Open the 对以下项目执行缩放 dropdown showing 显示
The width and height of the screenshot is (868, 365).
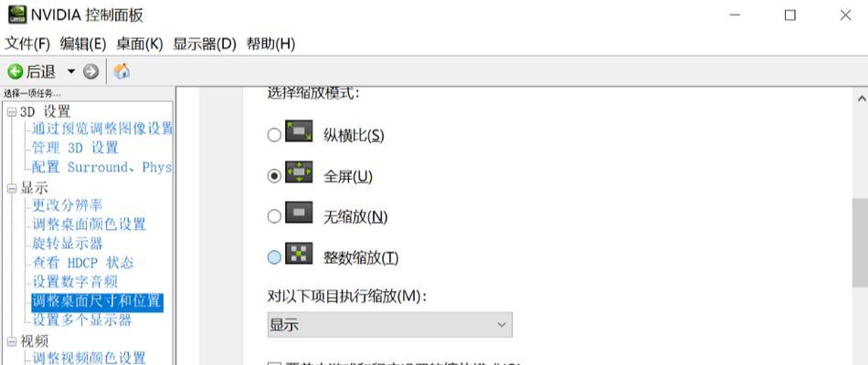(x=390, y=325)
